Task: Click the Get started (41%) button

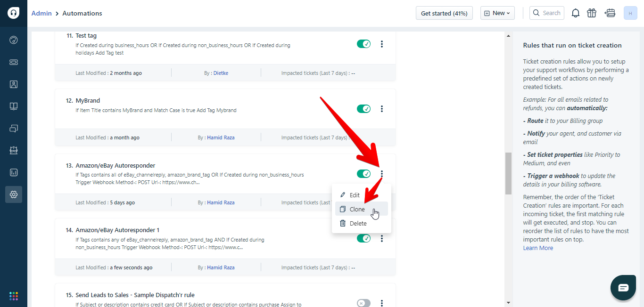Action: [x=444, y=13]
